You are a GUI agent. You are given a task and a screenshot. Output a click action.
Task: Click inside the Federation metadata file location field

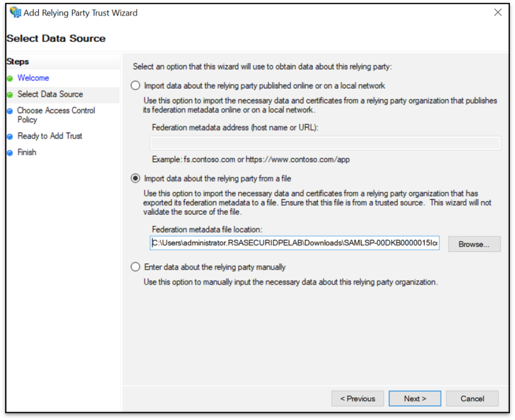tap(294, 244)
